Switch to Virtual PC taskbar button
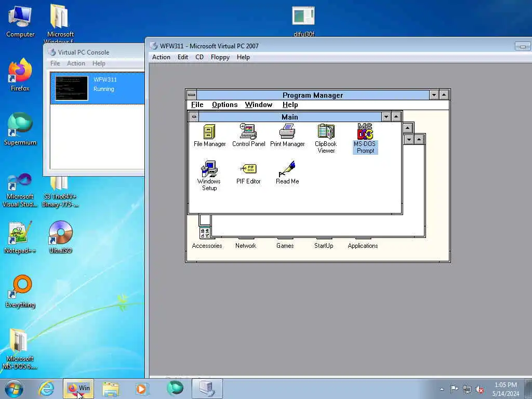The height and width of the screenshot is (399, 532). (207, 389)
